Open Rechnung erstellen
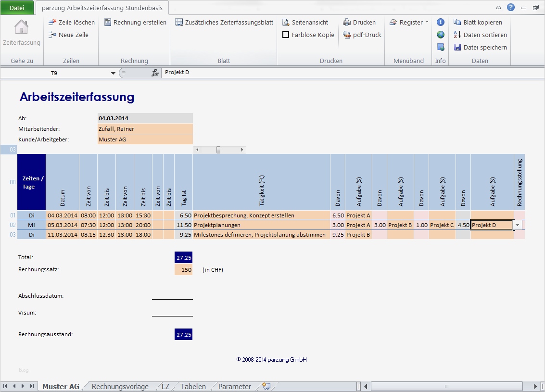Screen dimensions: 545x392 click(135, 22)
